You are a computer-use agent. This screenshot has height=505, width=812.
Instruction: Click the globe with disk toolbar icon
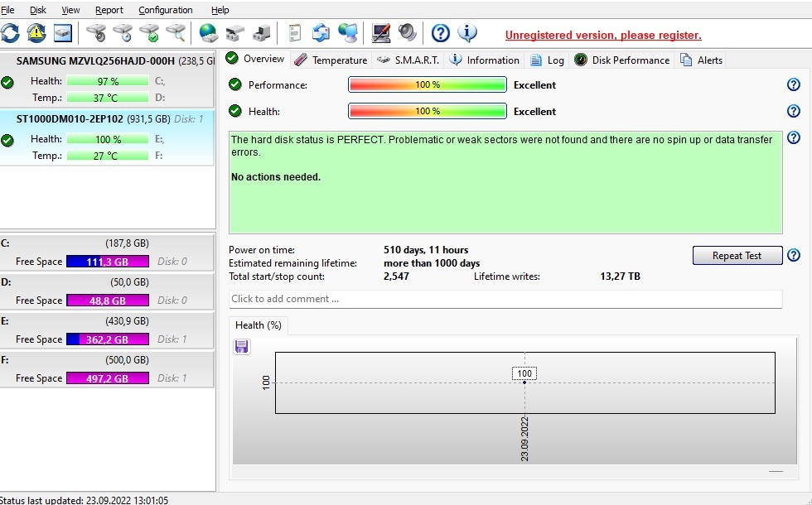pyautogui.click(x=209, y=34)
